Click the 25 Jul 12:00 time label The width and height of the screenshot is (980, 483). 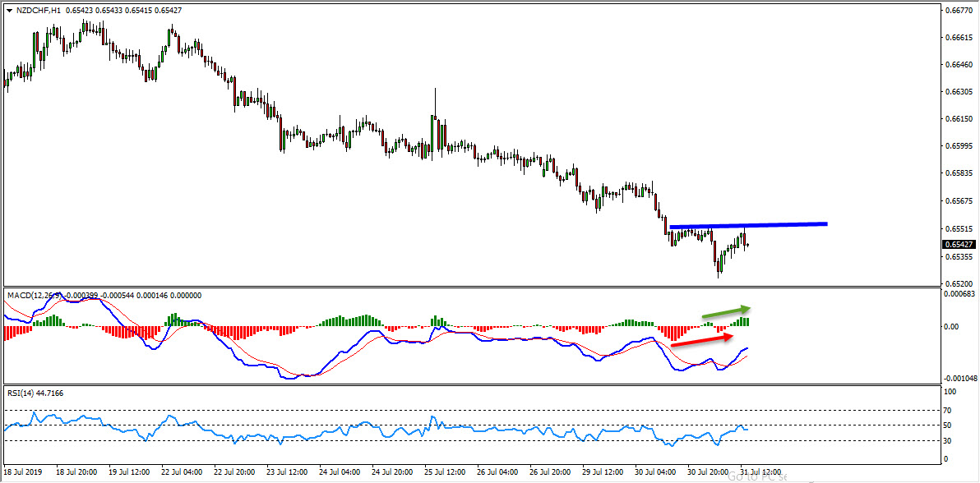pos(444,472)
